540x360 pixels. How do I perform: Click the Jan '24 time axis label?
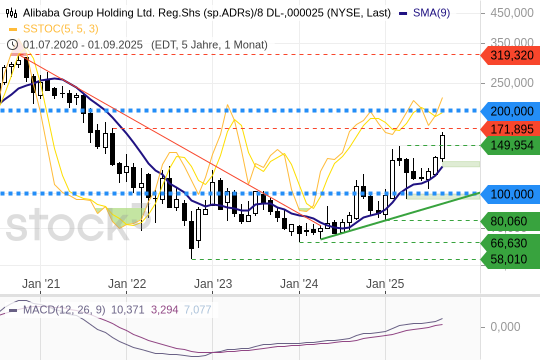(x=299, y=284)
